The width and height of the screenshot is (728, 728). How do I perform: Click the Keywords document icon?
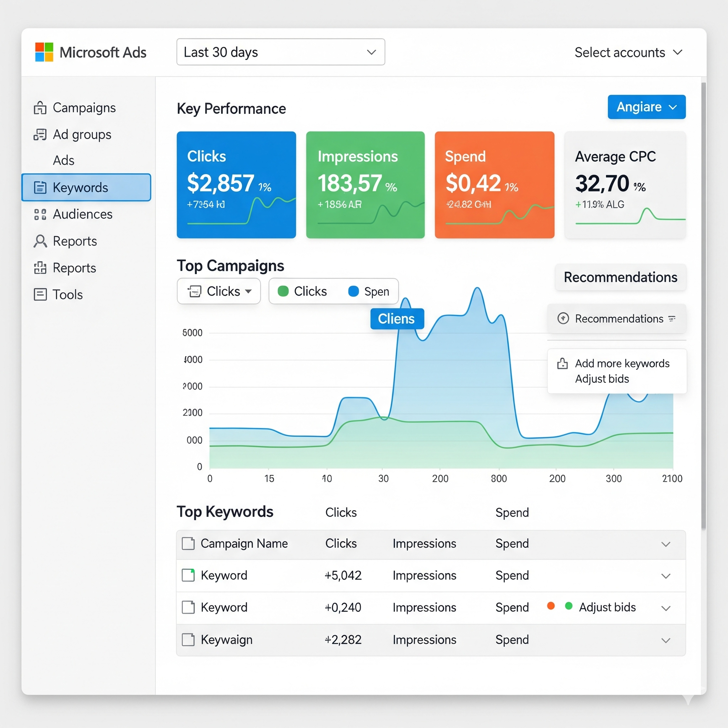click(x=40, y=187)
